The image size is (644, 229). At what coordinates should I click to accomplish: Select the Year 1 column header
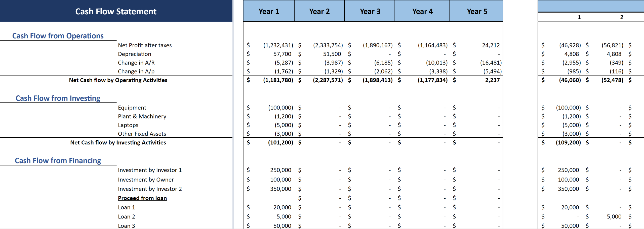tap(269, 11)
